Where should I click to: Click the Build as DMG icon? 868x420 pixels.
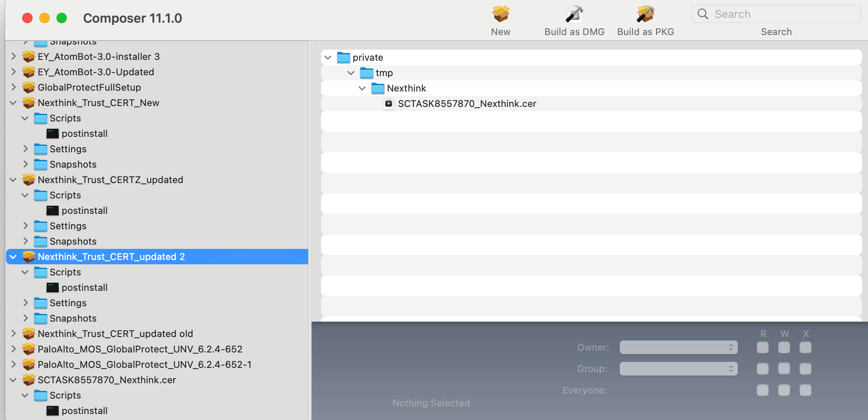(x=574, y=14)
